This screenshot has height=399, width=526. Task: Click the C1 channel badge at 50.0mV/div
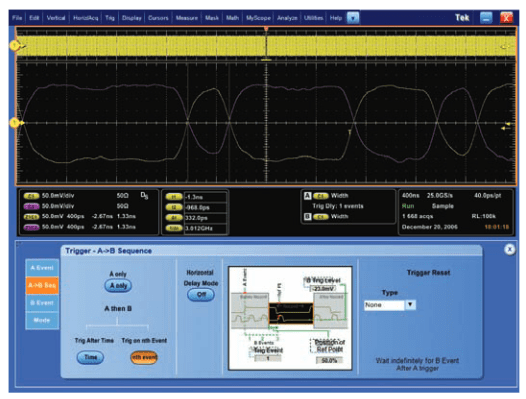point(31,196)
